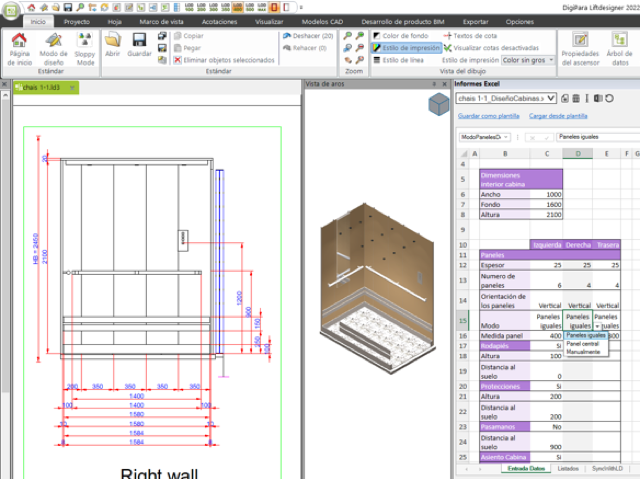Select the Ancho value cell 1000
Viewport: 640px width, 479px height.
click(x=546, y=195)
